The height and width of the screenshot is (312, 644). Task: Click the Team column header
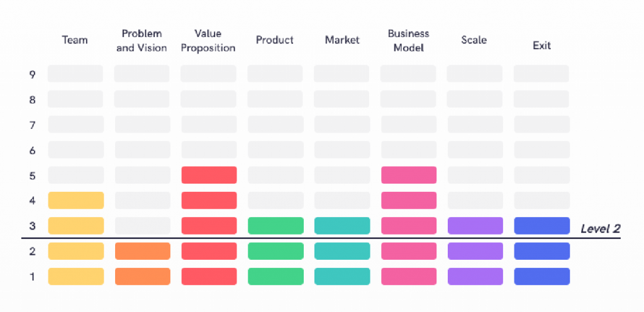pos(75,40)
